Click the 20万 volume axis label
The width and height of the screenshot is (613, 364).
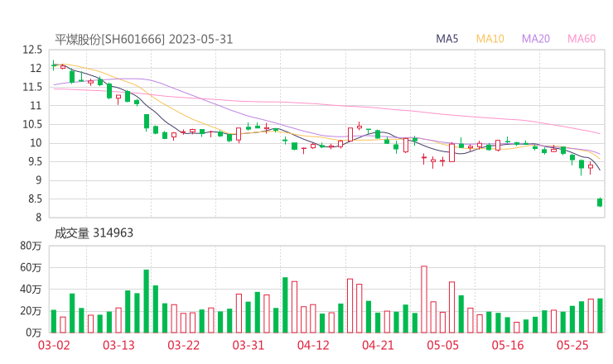(x=31, y=311)
